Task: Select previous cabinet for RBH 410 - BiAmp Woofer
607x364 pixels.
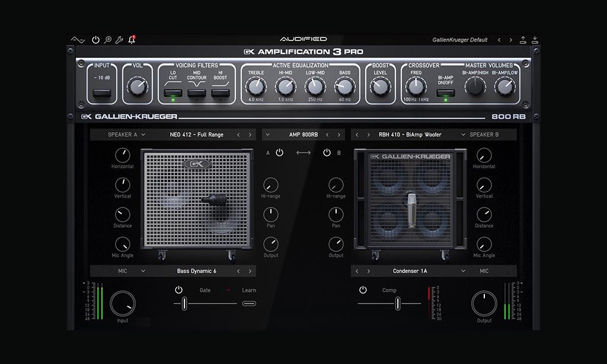Action: pos(357,135)
